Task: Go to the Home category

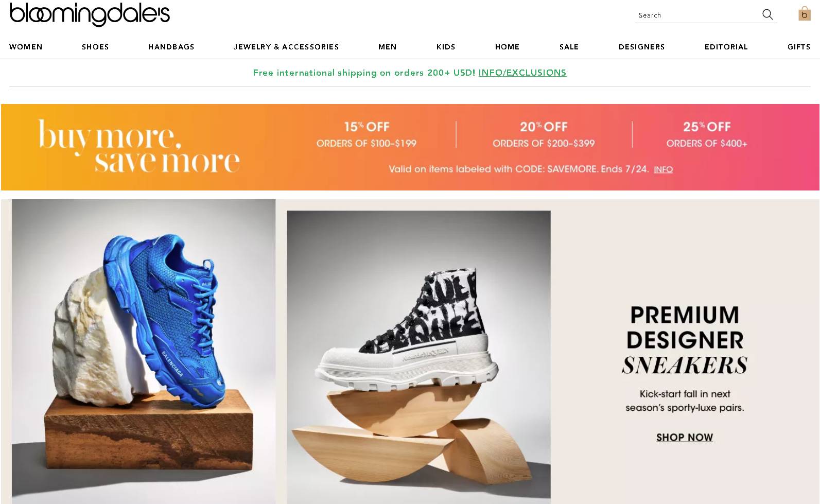Action: pyautogui.click(x=508, y=47)
